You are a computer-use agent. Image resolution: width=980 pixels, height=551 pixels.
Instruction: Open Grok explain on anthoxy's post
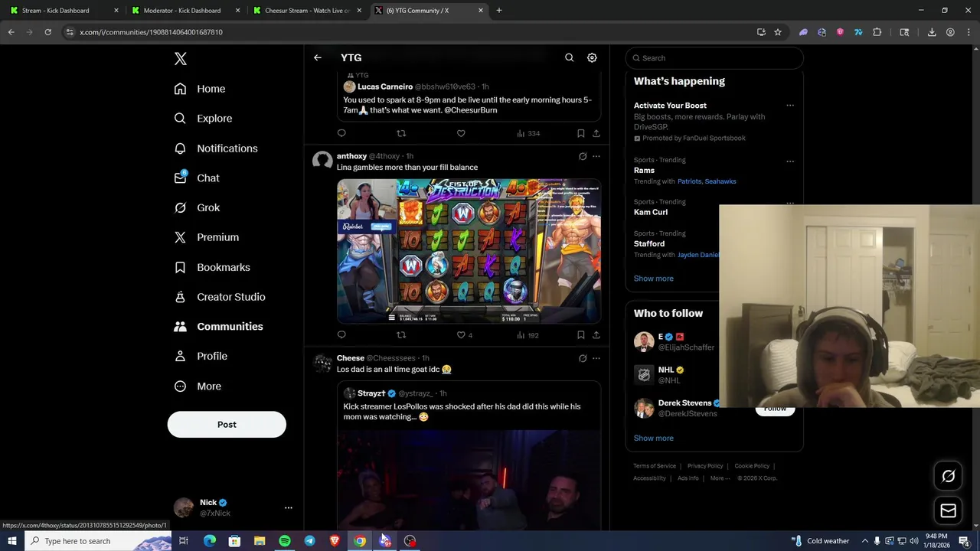583,156
